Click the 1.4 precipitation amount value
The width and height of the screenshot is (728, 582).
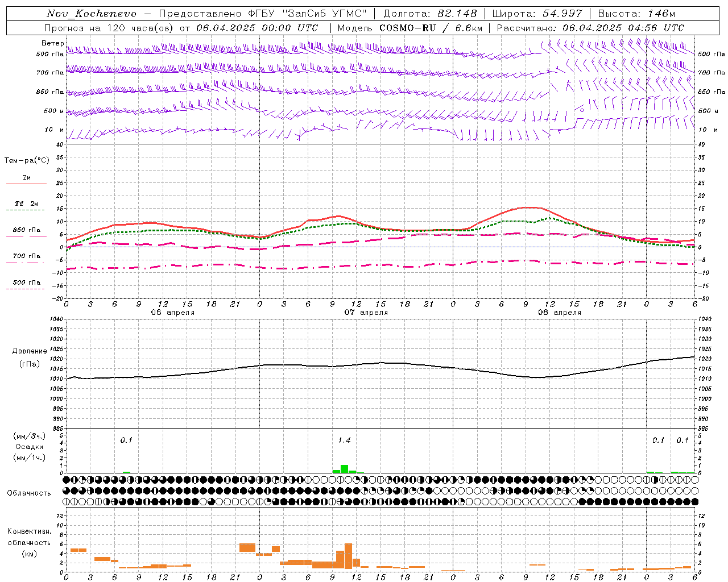tap(344, 440)
